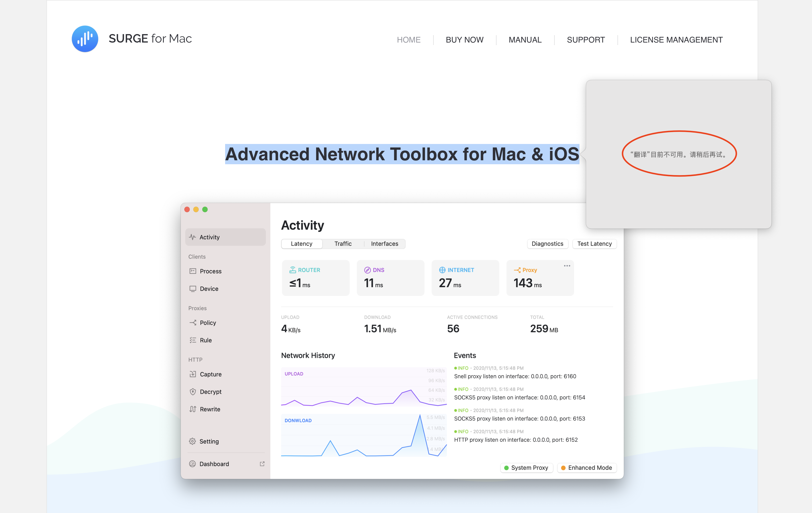Open the Device sidebar item
This screenshot has width=812, height=513.
tap(209, 289)
